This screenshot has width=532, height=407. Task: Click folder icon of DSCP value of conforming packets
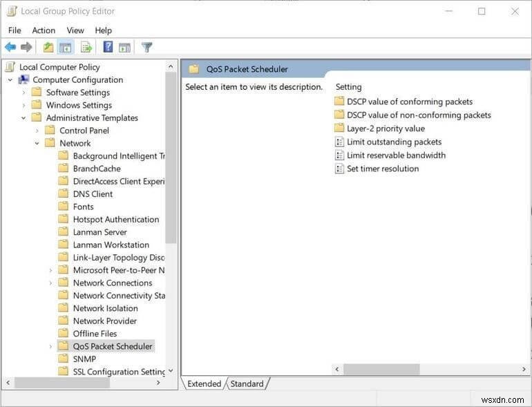[339, 101]
